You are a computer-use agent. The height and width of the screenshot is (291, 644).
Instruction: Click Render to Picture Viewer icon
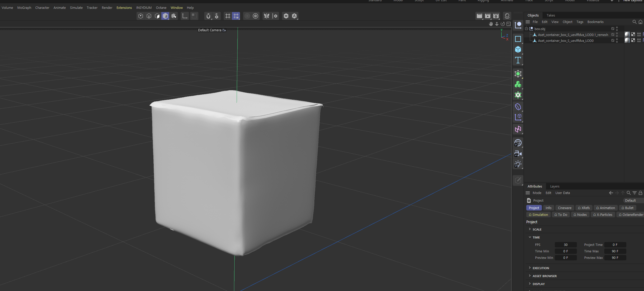488,16
